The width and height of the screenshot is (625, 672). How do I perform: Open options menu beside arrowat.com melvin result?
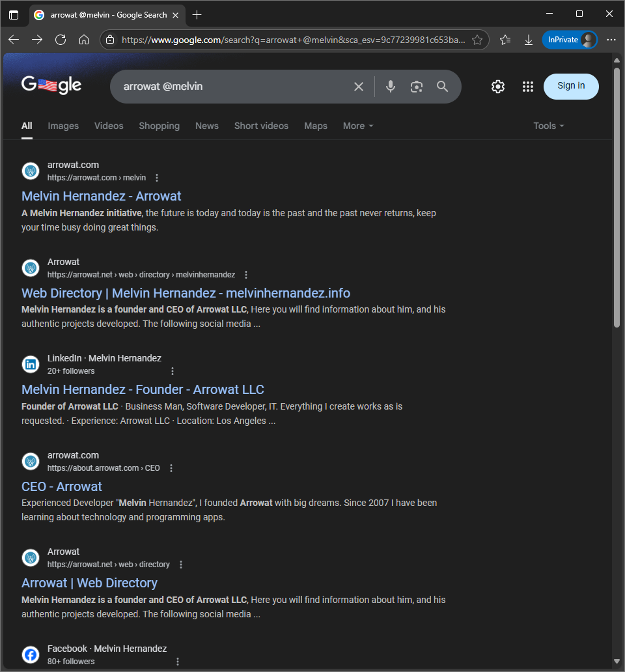[x=157, y=178]
